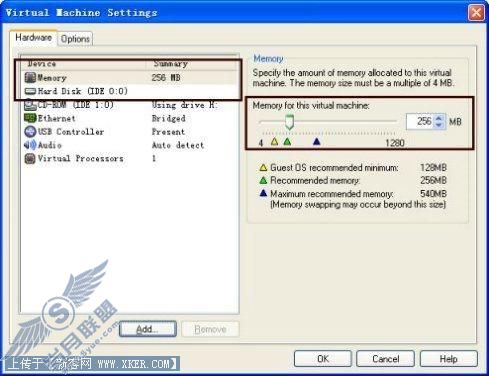Screen dimensions: 489x376
Task: Click the Device column header
Action: click(83, 63)
